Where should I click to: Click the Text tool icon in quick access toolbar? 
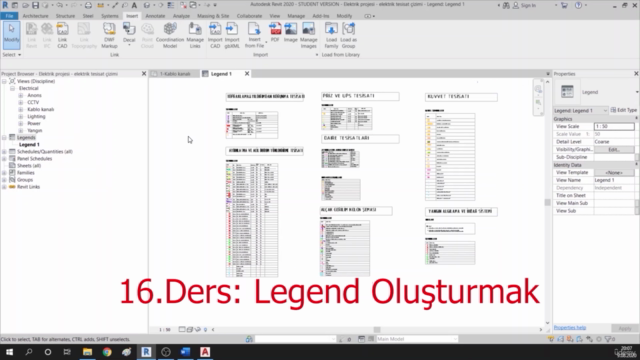point(134,5)
